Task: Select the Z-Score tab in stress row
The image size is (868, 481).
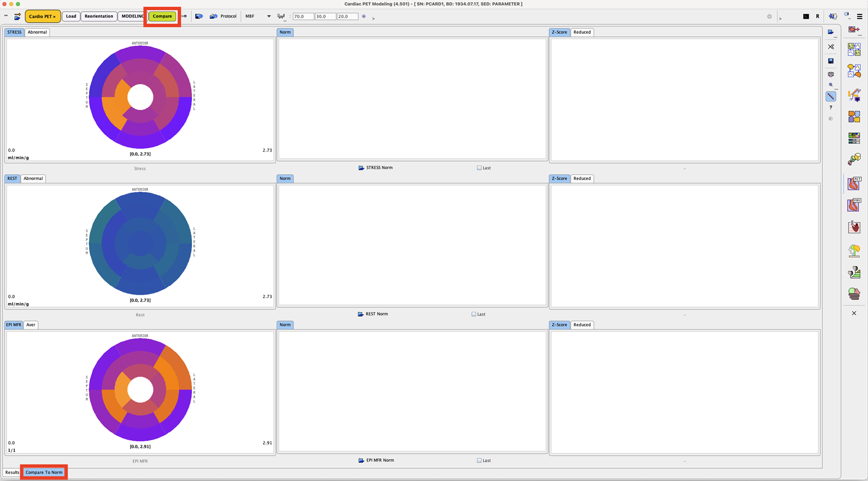Action: point(559,32)
